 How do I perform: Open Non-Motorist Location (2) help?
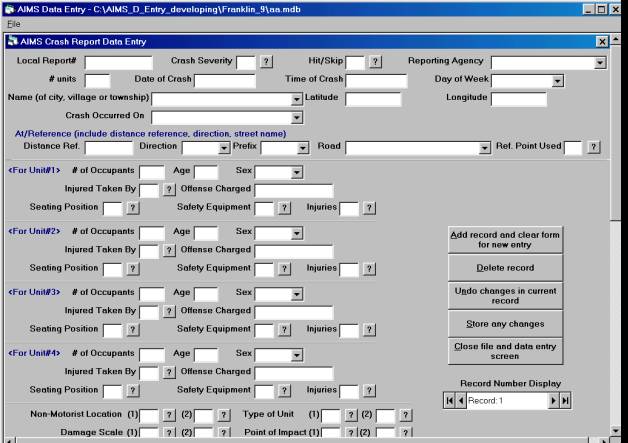pyautogui.click(x=224, y=415)
